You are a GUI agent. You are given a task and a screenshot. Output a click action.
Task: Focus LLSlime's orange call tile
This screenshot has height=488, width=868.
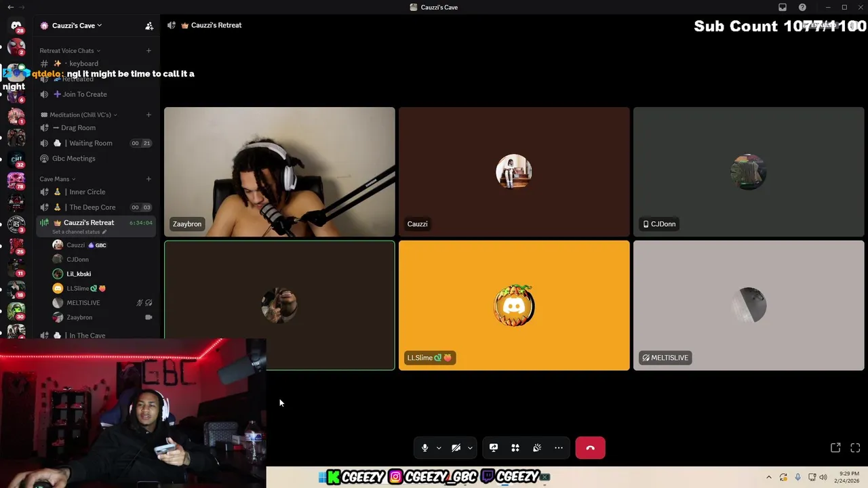click(514, 306)
